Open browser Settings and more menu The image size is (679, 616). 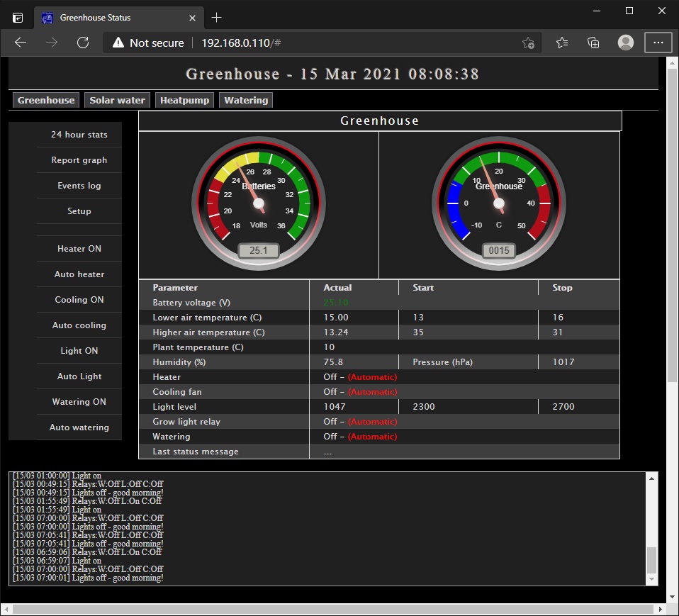pyautogui.click(x=658, y=43)
